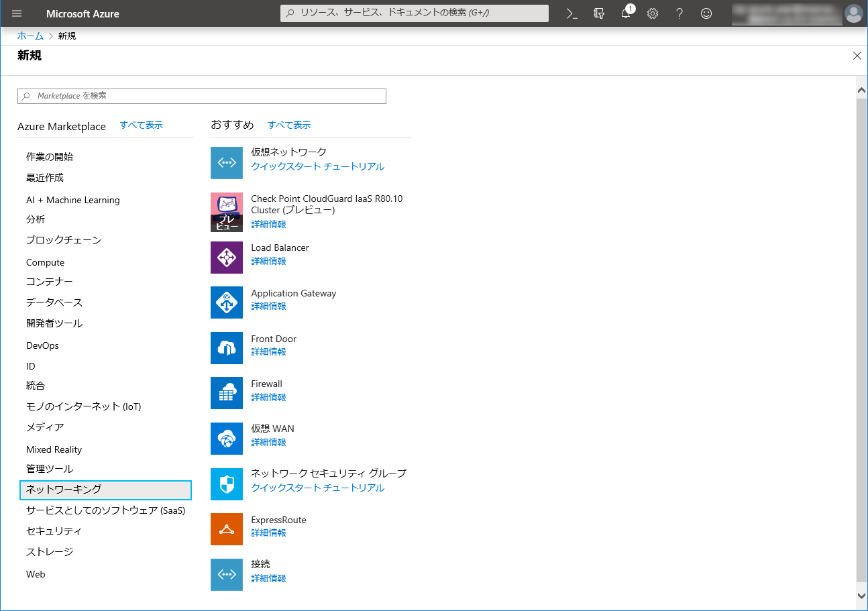This screenshot has height=611, width=868.
Task: Open 仮想ネットワーク クイックスタート チュートリアル link
Action: pyautogui.click(x=317, y=167)
